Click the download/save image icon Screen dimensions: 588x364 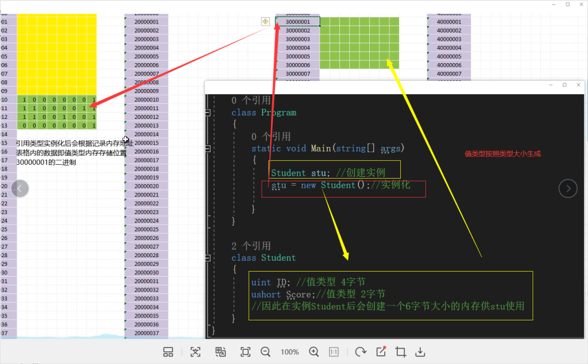tap(420, 351)
